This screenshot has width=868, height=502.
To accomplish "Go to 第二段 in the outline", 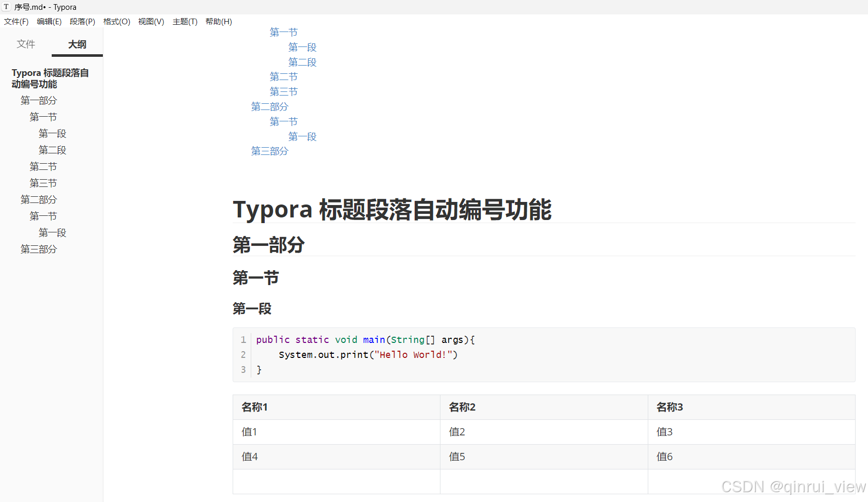I will pyautogui.click(x=53, y=150).
